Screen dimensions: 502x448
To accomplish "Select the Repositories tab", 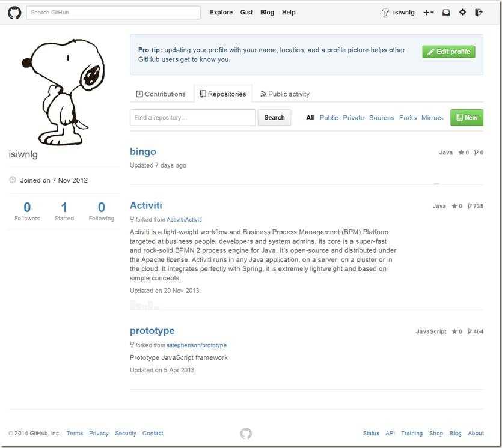I will pos(223,94).
